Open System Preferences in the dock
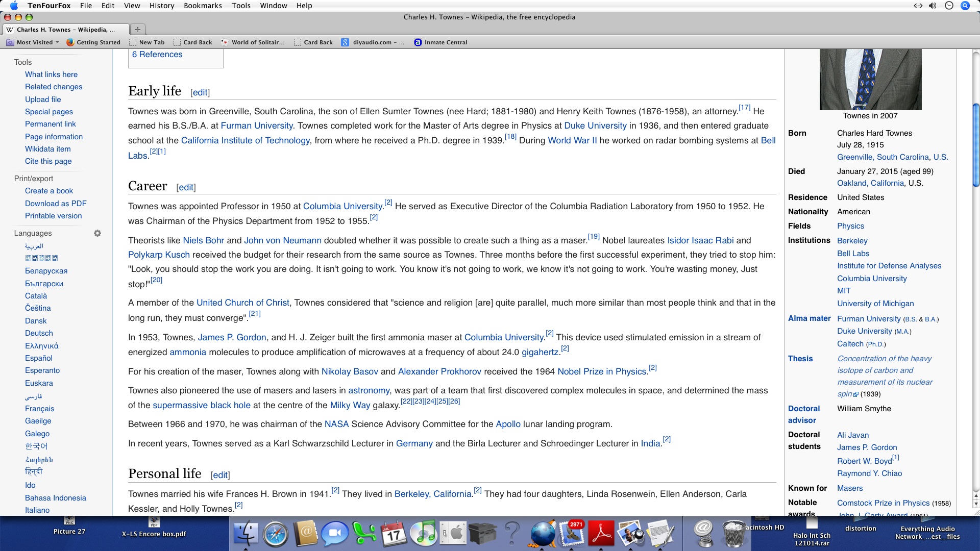The image size is (980, 551). [x=453, y=534]
